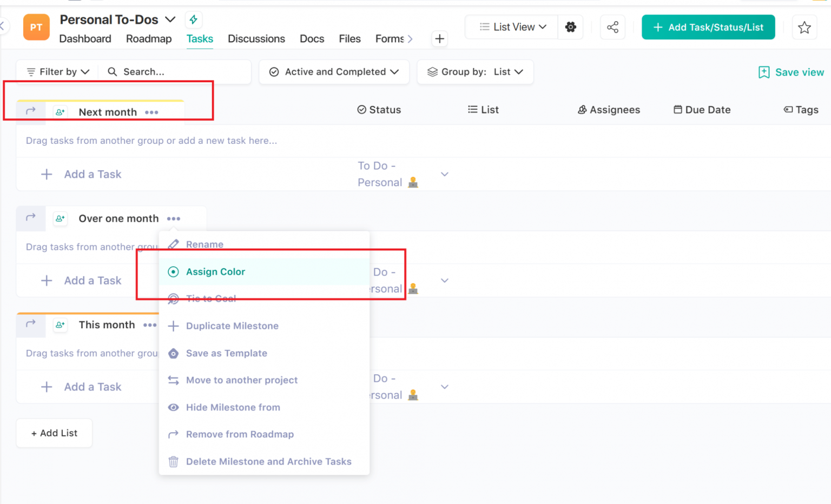Click the plus icon in This month's Add a Task row
Screen dimensions: 831x504
47,387
